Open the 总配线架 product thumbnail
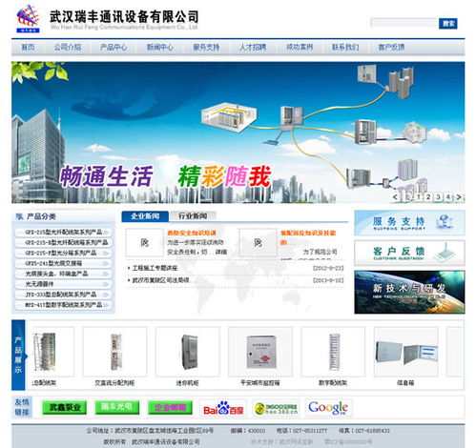Screen dimensions: 476x448 pos(52,352)
